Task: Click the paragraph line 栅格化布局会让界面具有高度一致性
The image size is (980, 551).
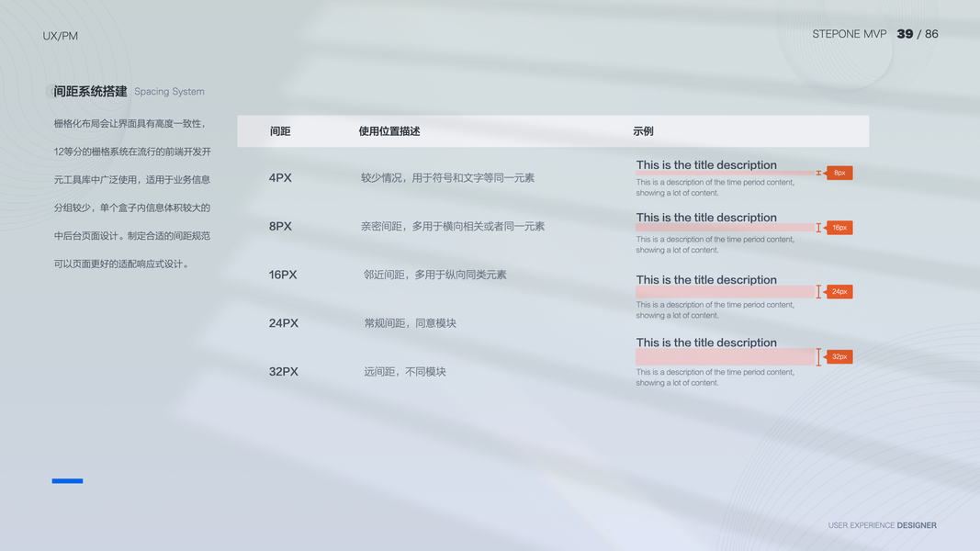Action: point(130,124)
